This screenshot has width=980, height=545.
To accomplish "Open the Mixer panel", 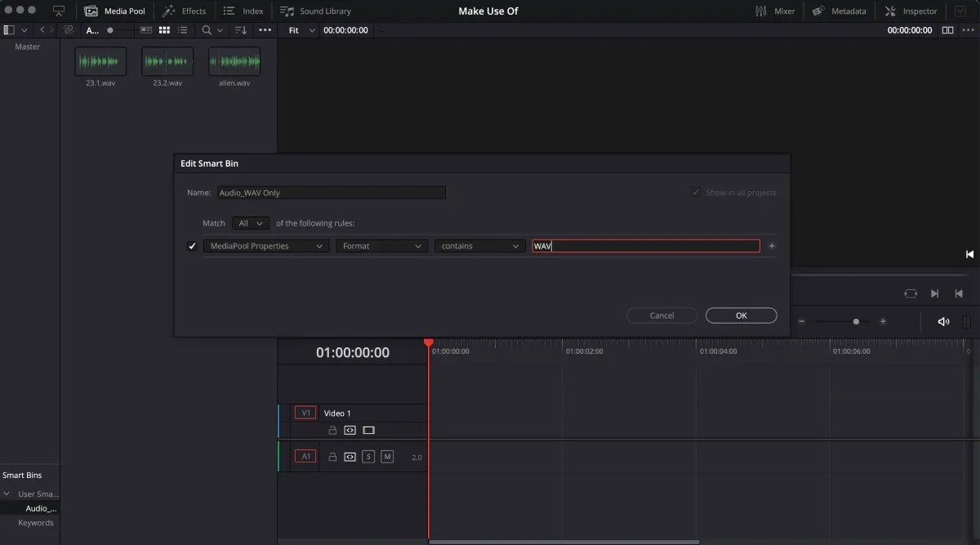I will (774, 11).
